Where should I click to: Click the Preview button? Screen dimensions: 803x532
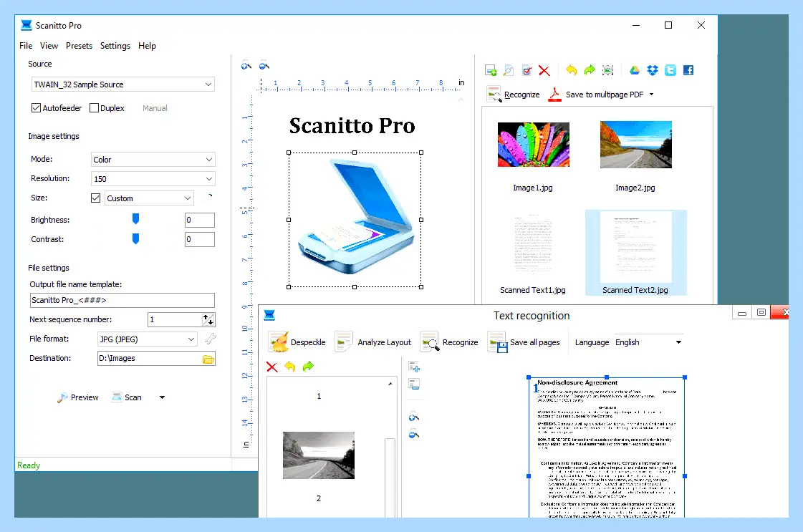click(x=78, y=397)
